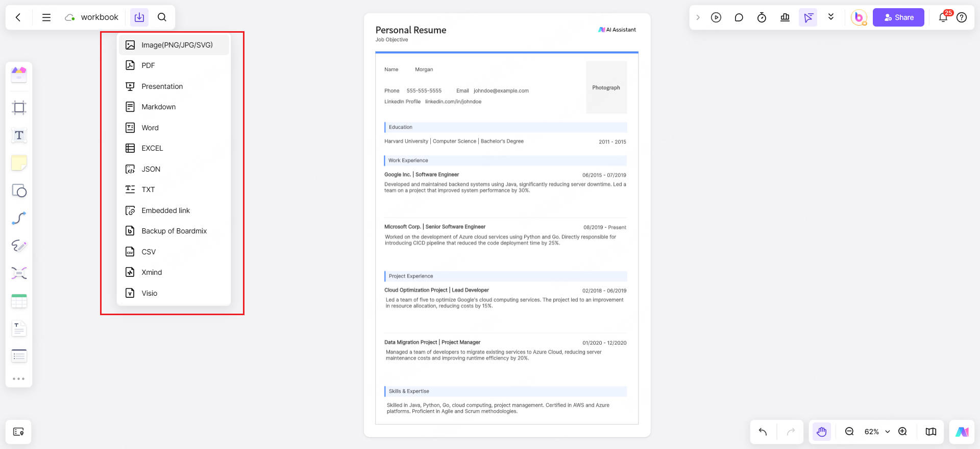980x449 pixels.
Task: Toggle the minimap view icon
Action: [930, 432]
